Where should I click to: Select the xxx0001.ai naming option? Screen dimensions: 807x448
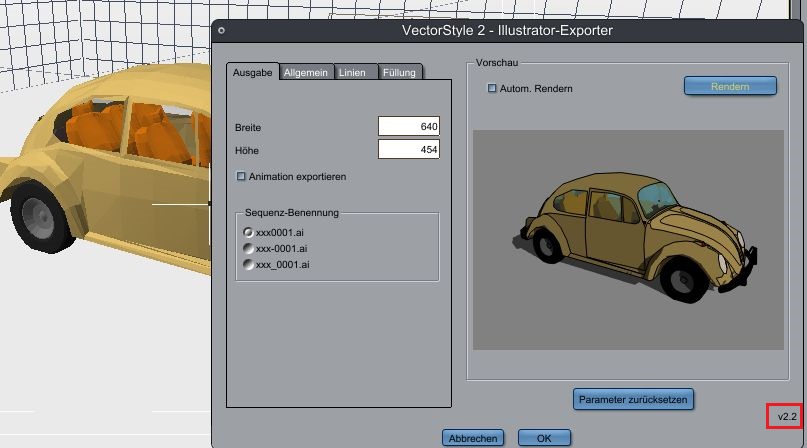pos(248,232)
